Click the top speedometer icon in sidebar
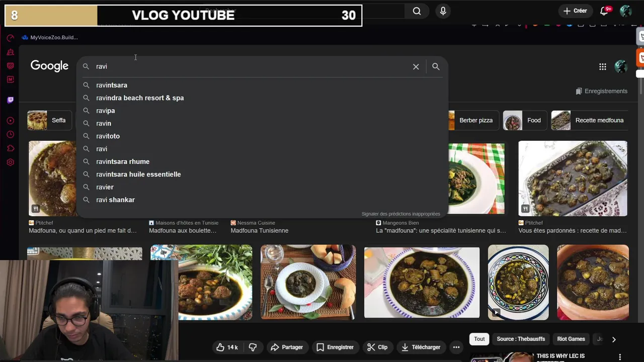Screen dimensions: 644x362 click(10, 38)
